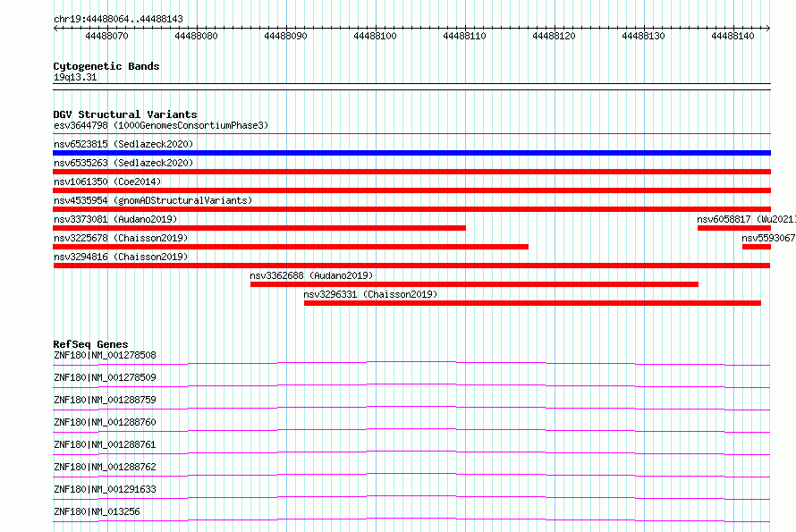Click ZNF180|NM_001278508 gene track

pos(411,364)
